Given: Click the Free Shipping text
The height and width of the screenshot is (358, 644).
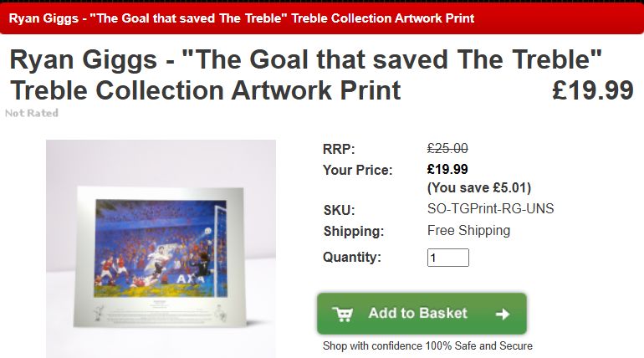Looking at the screenshot, I should 468,231.
